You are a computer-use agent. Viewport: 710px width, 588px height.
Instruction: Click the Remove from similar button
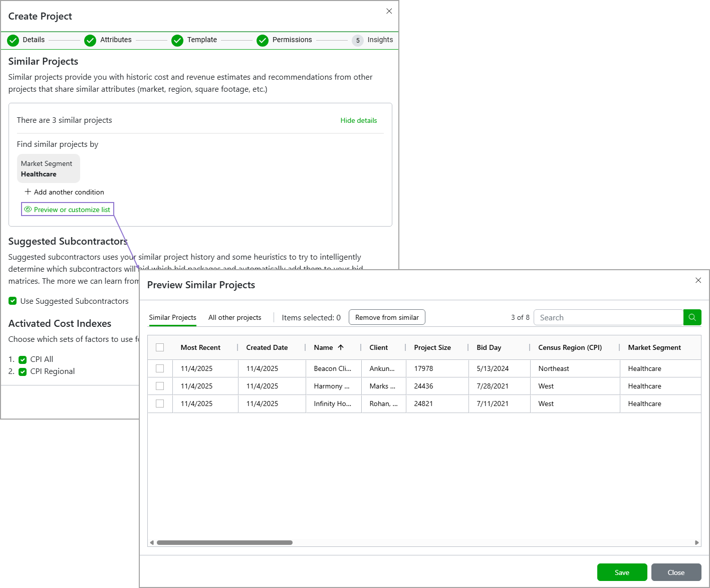pos(386,317)
